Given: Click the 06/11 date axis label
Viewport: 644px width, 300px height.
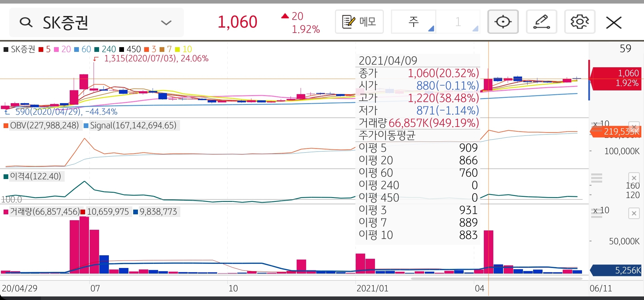Looking at the screenshot, I should coord(601,288).
